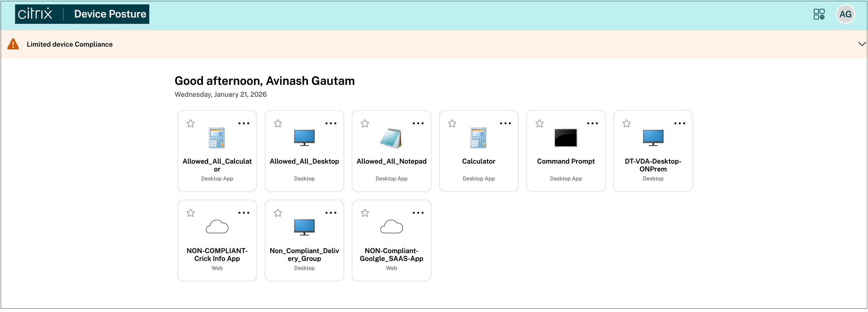Click Desktop App label under Allowed_All_Notepad
The height and width of the screenshot is (312, 868).
pos(391,179)
